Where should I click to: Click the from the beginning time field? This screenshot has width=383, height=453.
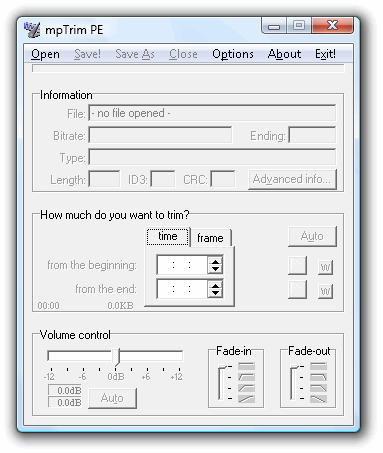(x=182, y=265)
